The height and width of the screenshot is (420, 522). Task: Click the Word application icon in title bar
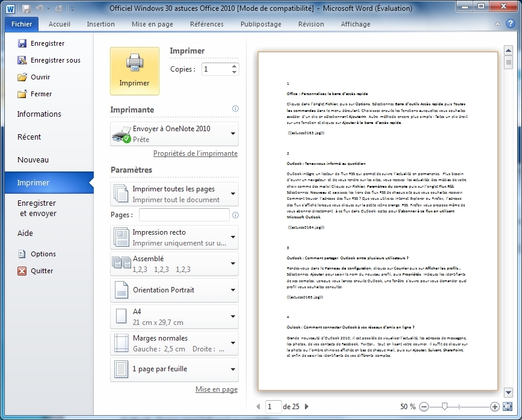tap(11, 8)
